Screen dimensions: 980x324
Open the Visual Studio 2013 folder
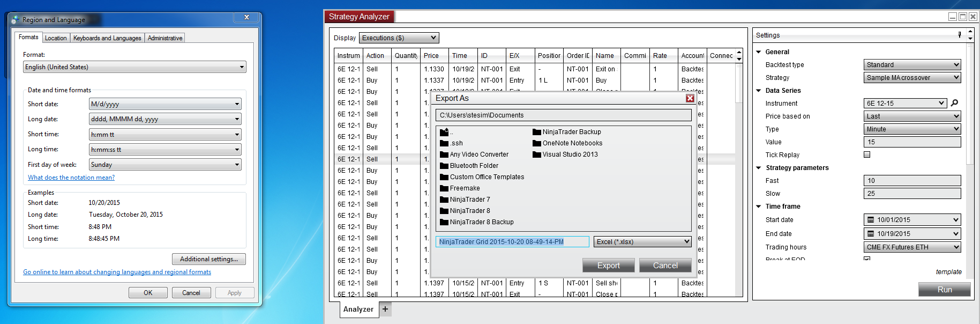point(565,154)
